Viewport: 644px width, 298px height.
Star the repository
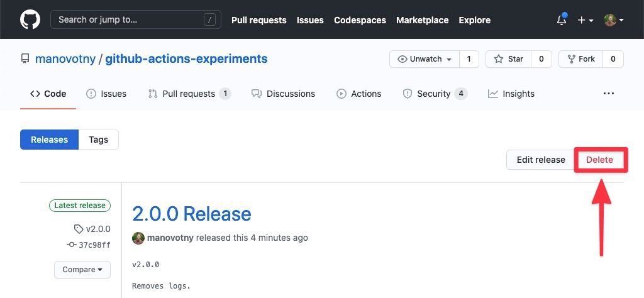(x=508, y=59)
